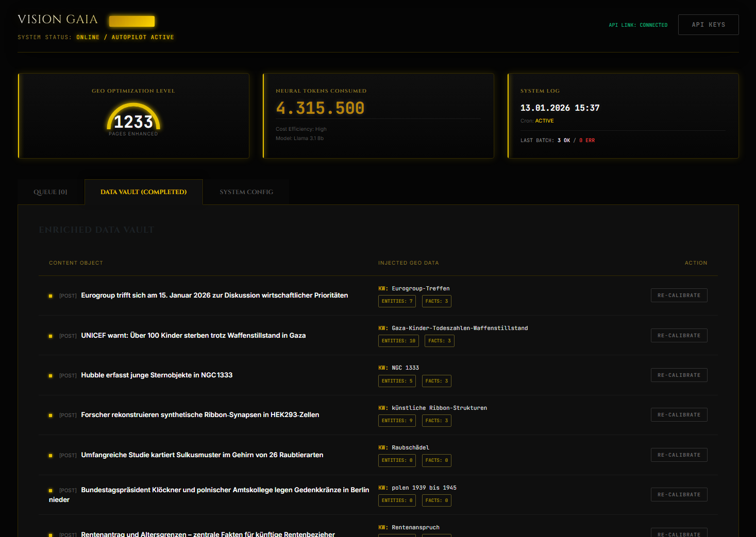Open the QUEUE [0] tab
The height and width of the screenshot is (537, 756).
[49, 192]
